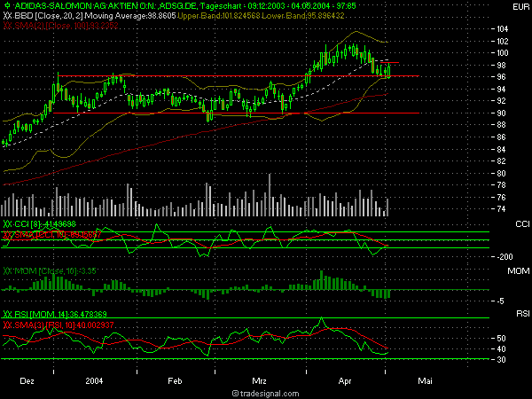Click the CCI [8] indicator icon

[x=7, y=224]
